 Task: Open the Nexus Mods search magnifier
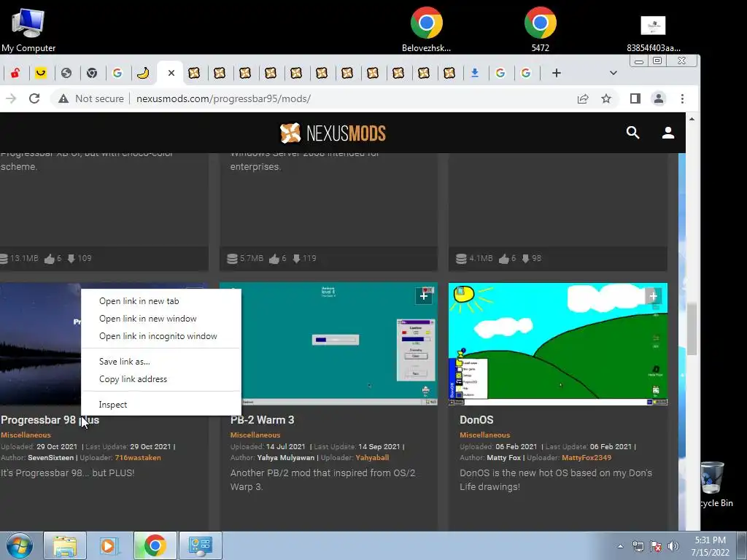(x=632, y=133)
